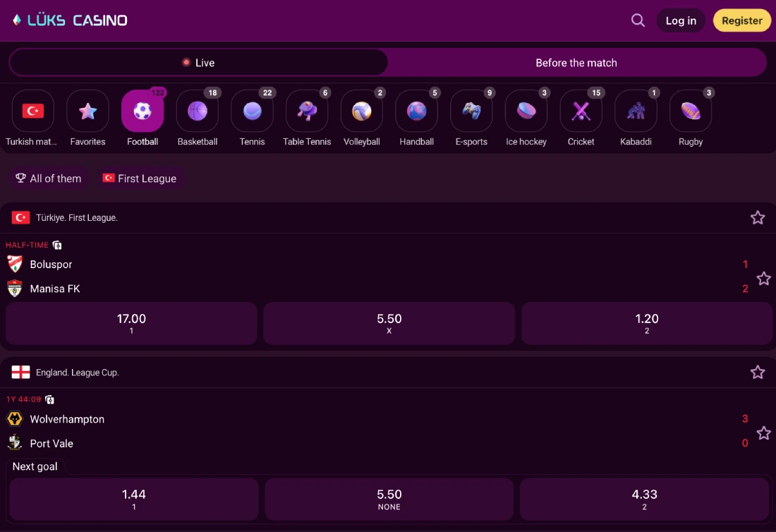The image size is (776, 532).
Task: Select the Table Tennis category icon
Action: (307, 111)
